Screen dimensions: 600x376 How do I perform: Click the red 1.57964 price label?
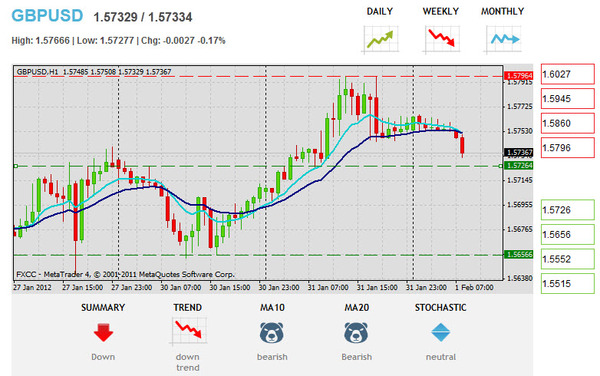[x=518, y=76]
